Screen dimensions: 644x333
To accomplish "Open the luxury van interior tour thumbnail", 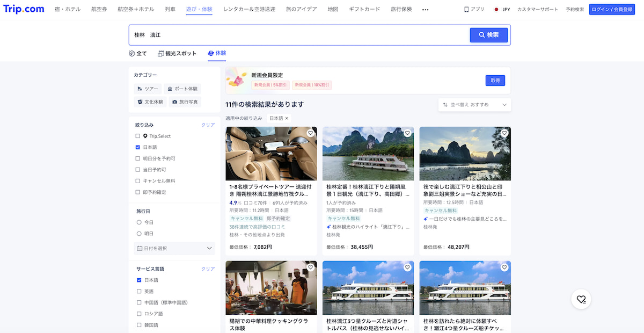I will tap(272, 154).
